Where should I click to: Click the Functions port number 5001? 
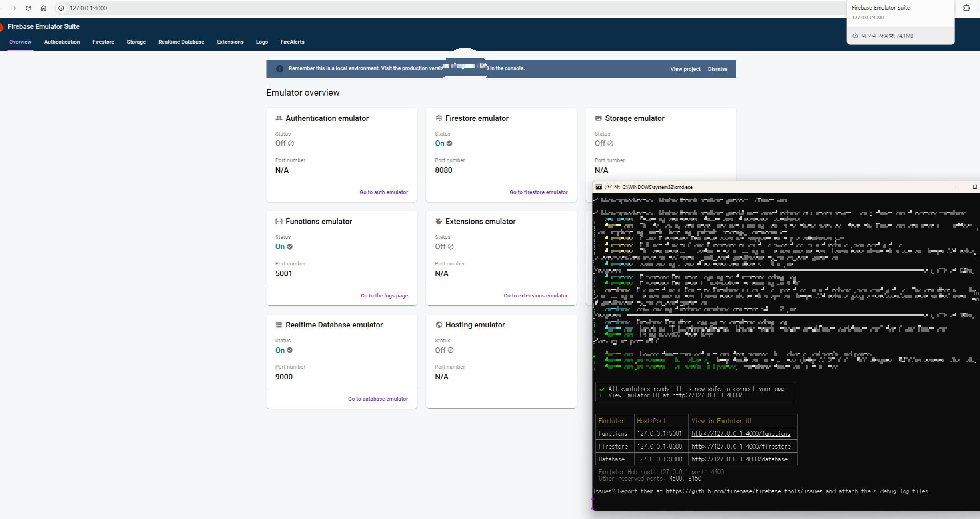284,273
